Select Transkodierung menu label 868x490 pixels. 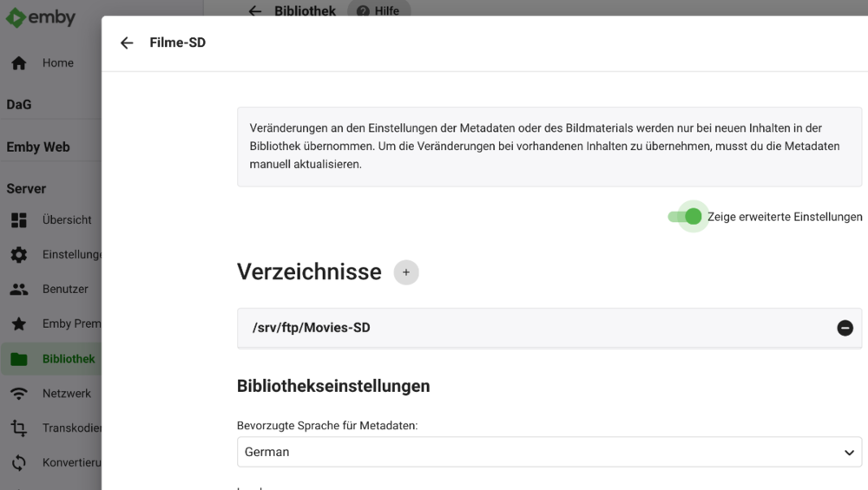coord(72,428)
